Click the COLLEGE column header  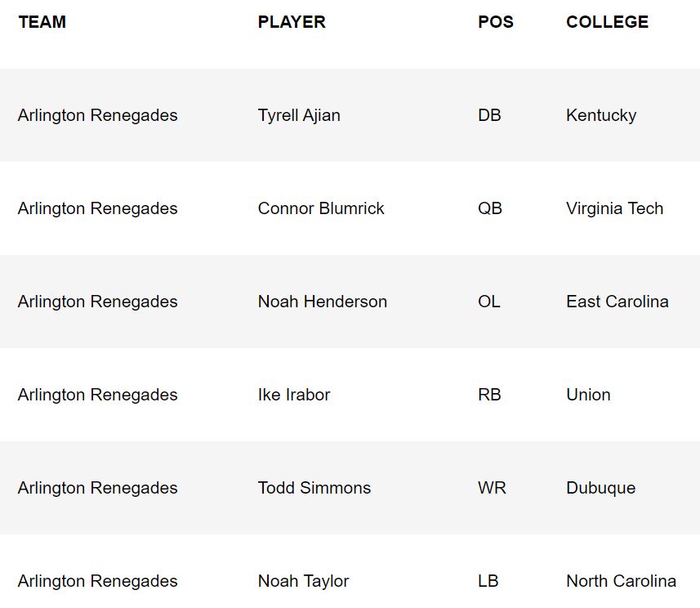point(607,22)
